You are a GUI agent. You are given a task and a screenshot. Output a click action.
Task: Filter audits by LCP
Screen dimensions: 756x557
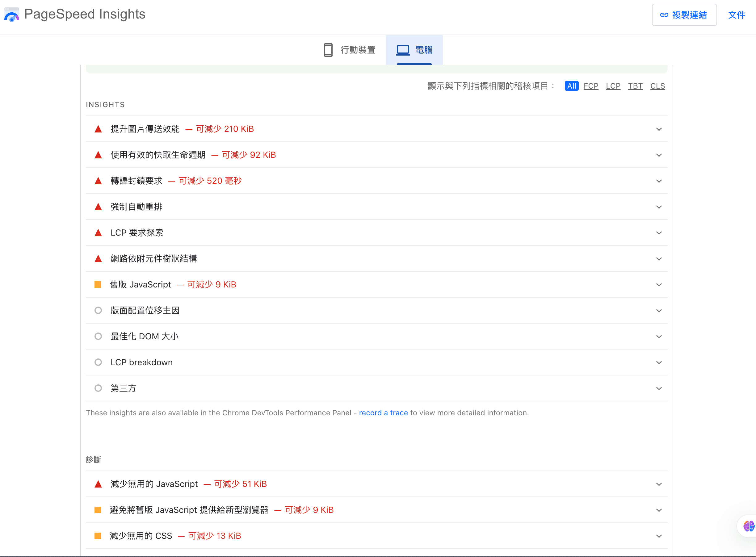(613, 86)
